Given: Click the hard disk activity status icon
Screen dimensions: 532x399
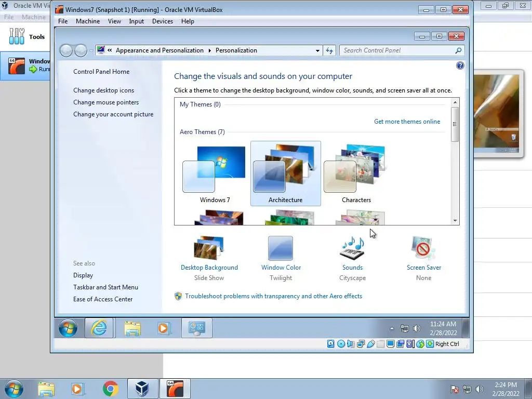Looking at the screenshot, I should tap(330, 344).
